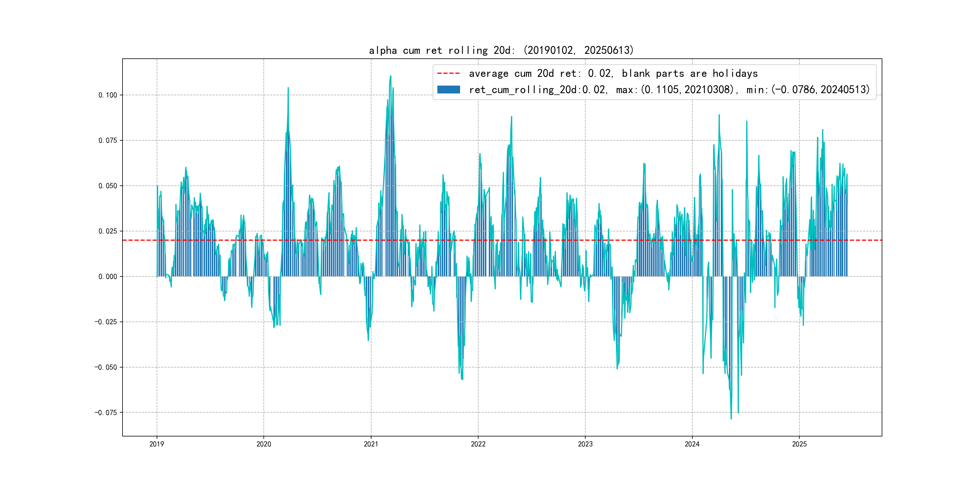Click the 2019 x-axis tick label
The image size is (980, 490).
pyautogui.click(x=156, y=444)
